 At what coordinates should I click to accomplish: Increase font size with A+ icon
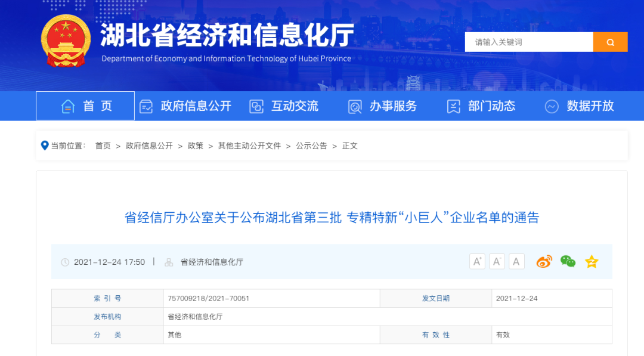coord(477,261)
